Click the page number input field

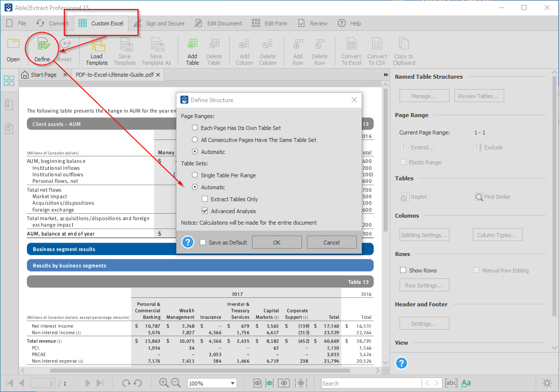(x=42, y=384)
